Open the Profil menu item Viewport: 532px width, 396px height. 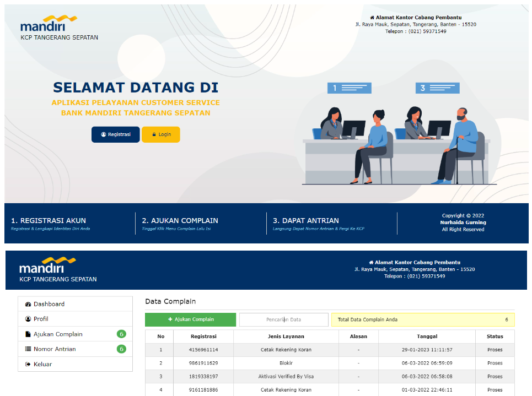(x=76, y=319)
